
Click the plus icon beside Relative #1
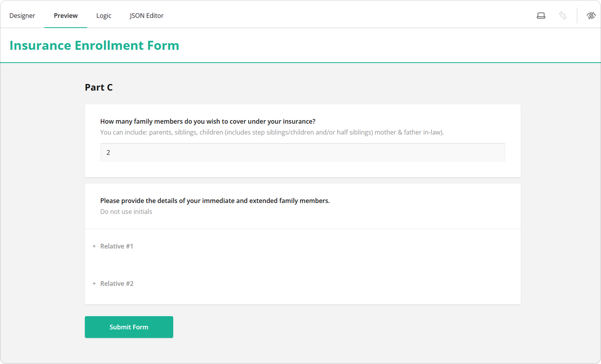tap(94, 246)
